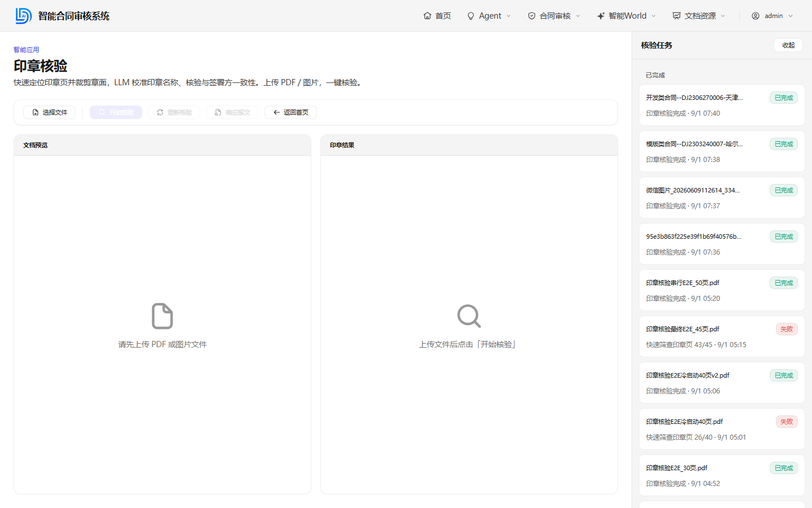The image size is (812, 508).
Task: Click the 已完成 section label above the tasks
Action: tap(655, 75)
